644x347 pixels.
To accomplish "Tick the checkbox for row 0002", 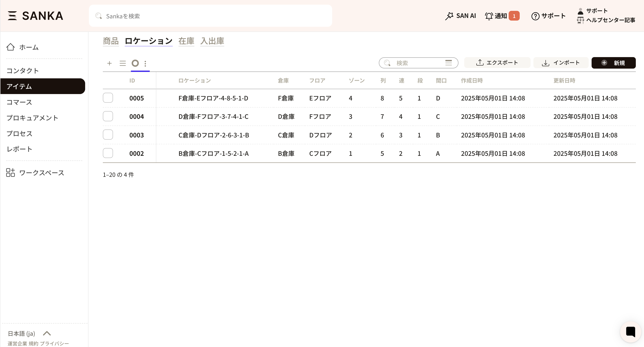I will pyautogui.click(x=108, y=153).
